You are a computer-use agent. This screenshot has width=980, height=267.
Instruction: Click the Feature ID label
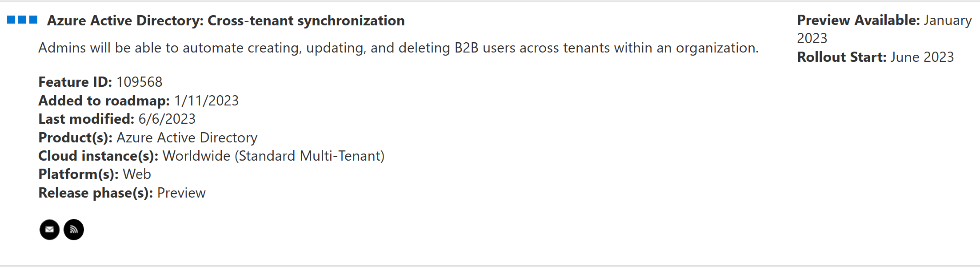[x=75, y=82]
